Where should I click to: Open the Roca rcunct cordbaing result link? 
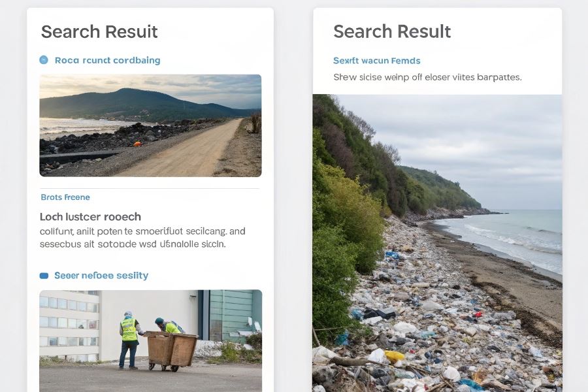tap(107, 60)
